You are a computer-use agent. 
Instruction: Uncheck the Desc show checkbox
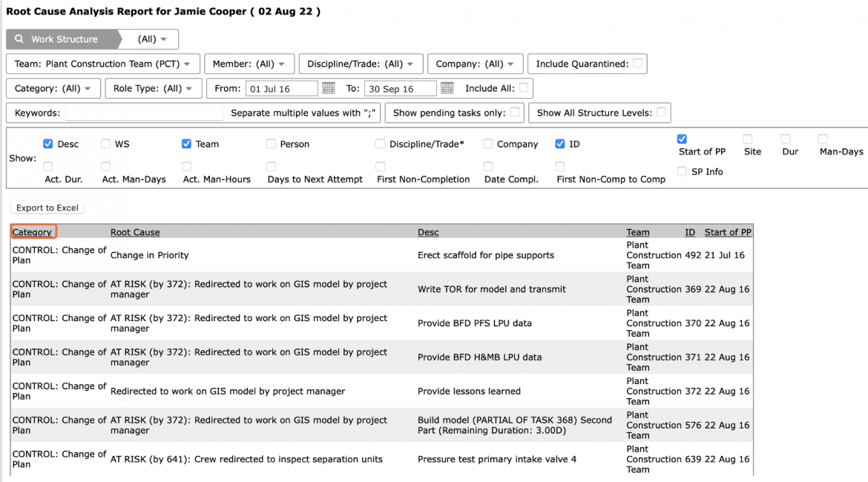[x=48, y=144]
